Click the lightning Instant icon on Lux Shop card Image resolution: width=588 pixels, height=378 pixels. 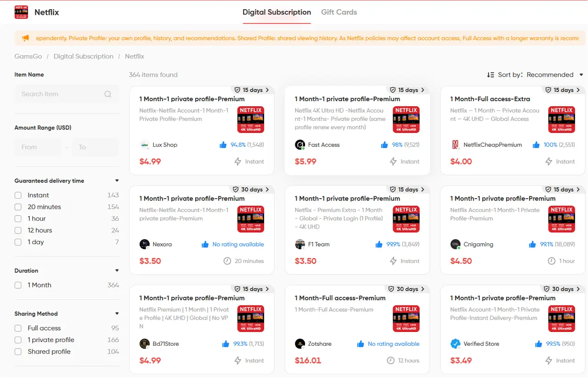[238, 161]
